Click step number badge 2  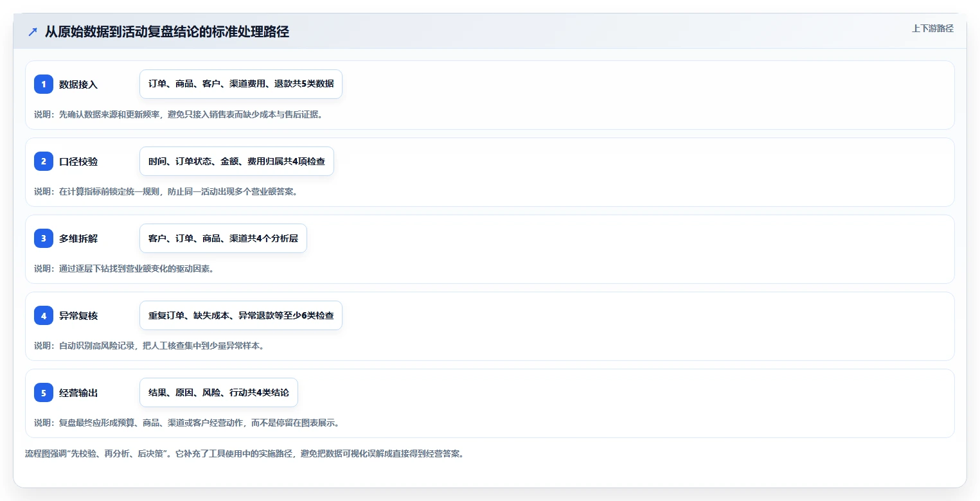click(44, 161)
